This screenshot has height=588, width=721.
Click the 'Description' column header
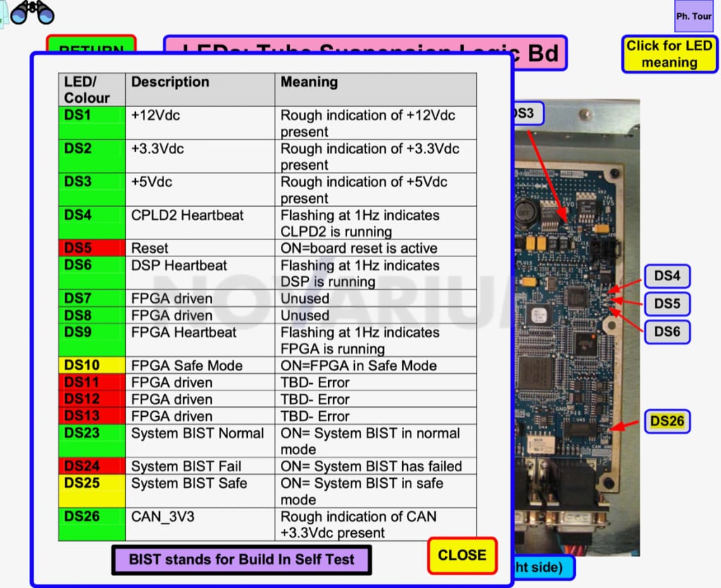200,89
